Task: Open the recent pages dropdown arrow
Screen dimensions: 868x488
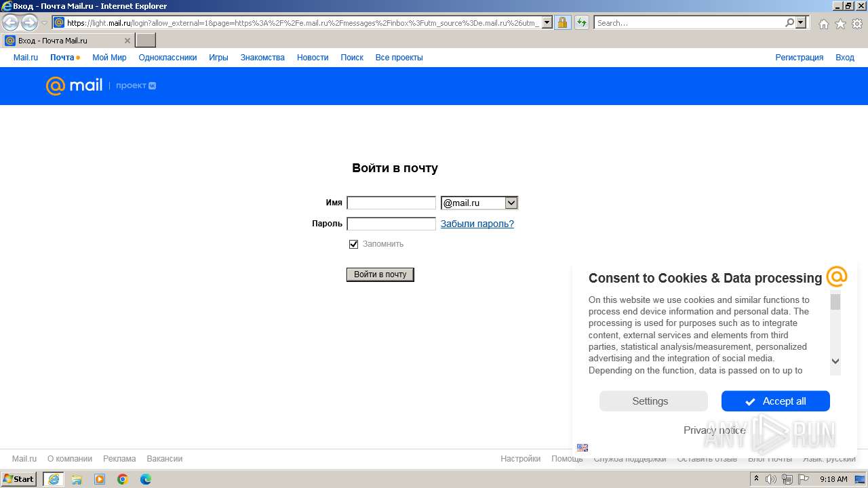Action: click(44, 23)
